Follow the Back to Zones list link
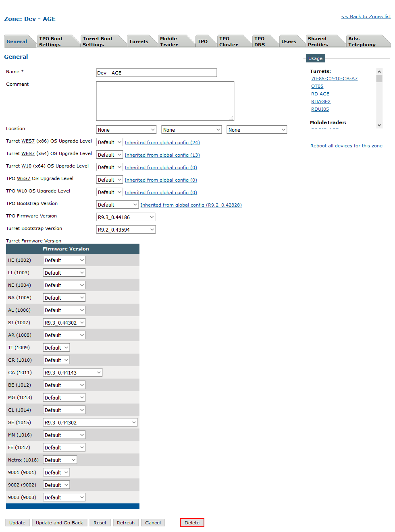 click(x=366, y=17)
